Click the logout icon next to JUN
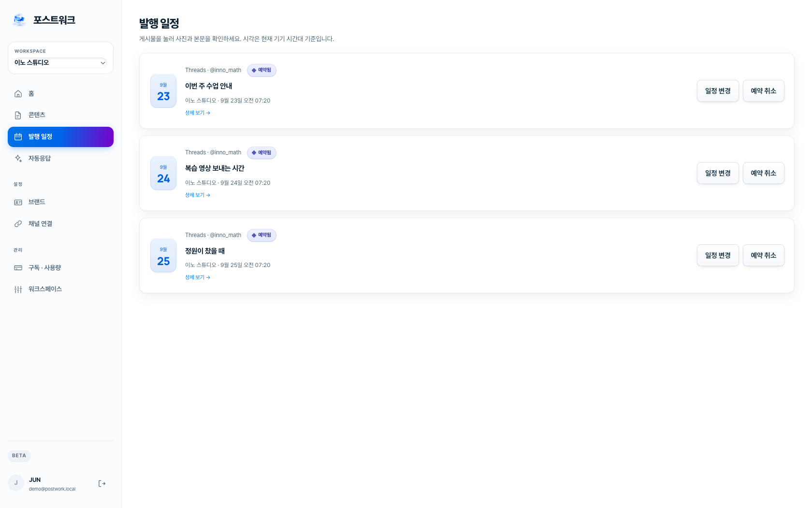This screenshot has width=812, height=508. coord(102,483)
